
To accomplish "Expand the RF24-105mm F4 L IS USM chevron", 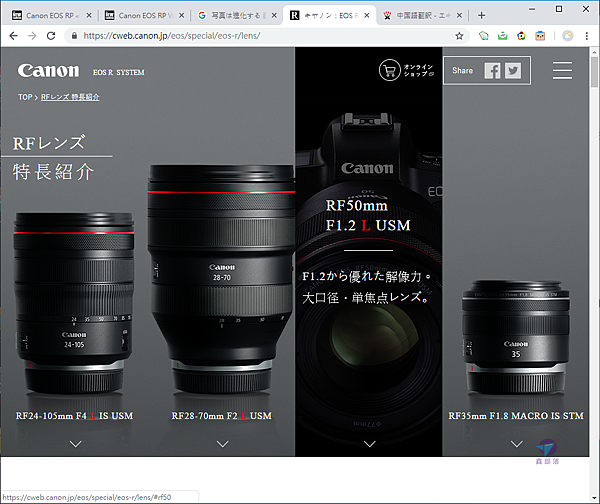I will click(76, 444).
